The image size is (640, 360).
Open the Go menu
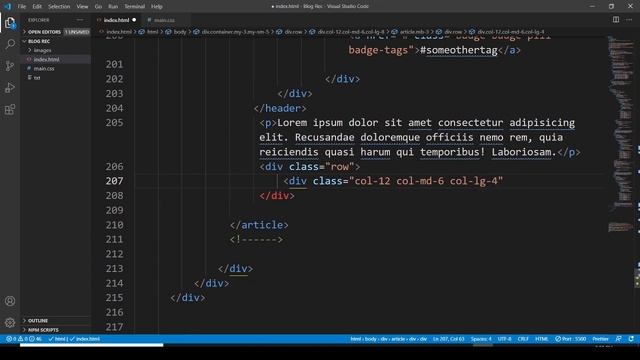[x=98, y=7]
